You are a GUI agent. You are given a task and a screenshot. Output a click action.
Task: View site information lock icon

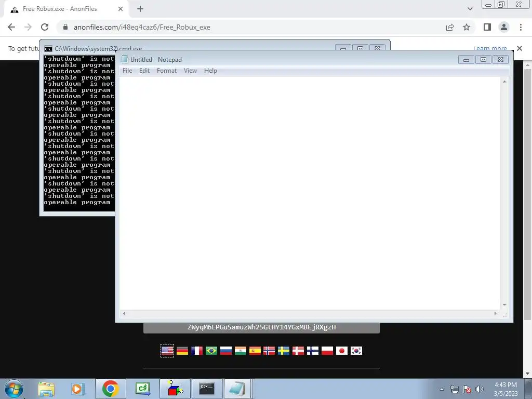pos(65,27)
